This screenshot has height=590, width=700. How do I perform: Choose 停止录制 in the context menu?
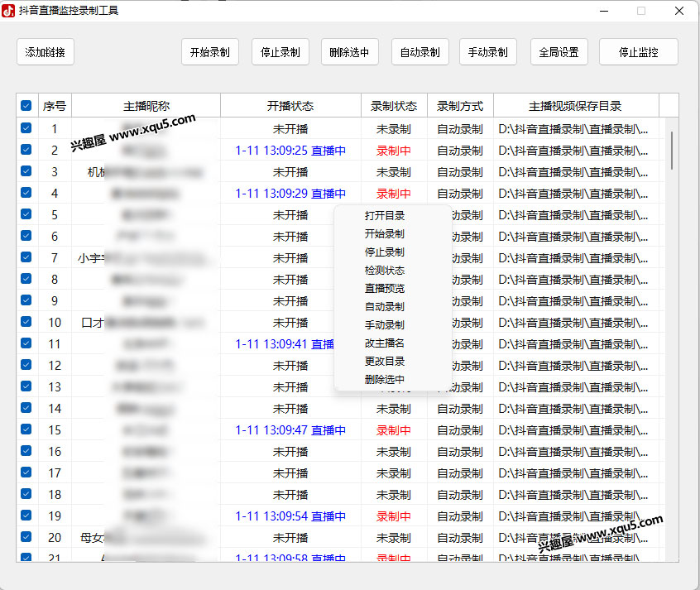point(385,252)
